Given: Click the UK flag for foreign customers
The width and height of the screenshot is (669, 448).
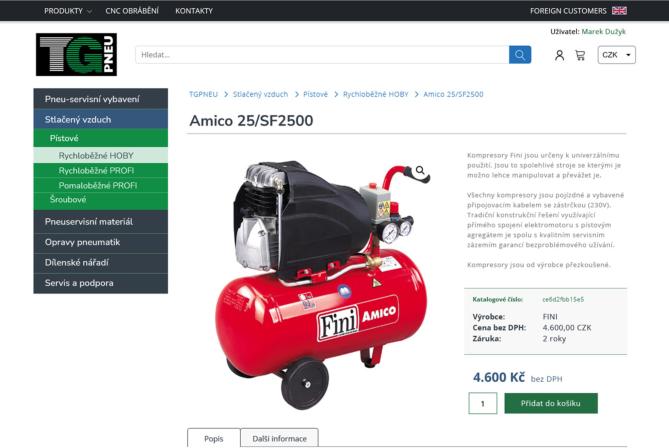Looking at the screenshot, I should (x=619, y=11).
